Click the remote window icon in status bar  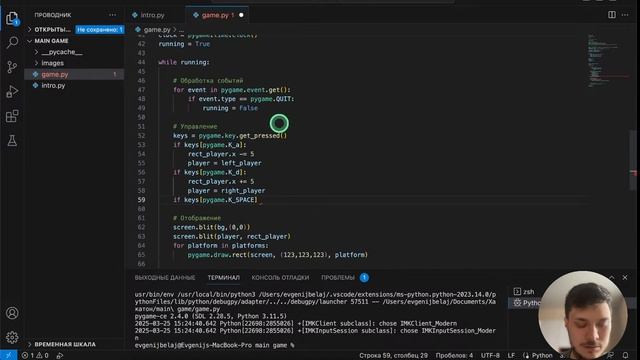pyautogui.click(x=9, y=355)
